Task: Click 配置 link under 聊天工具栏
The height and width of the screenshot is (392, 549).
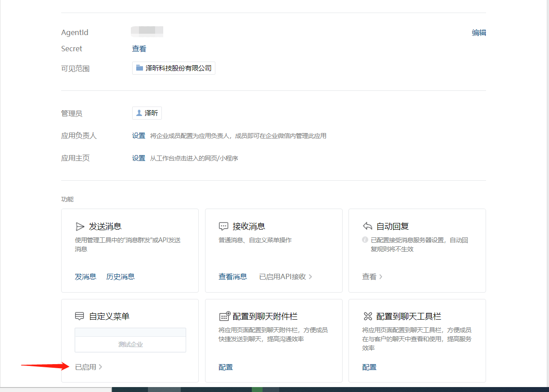Action: (x=370, y=367)
